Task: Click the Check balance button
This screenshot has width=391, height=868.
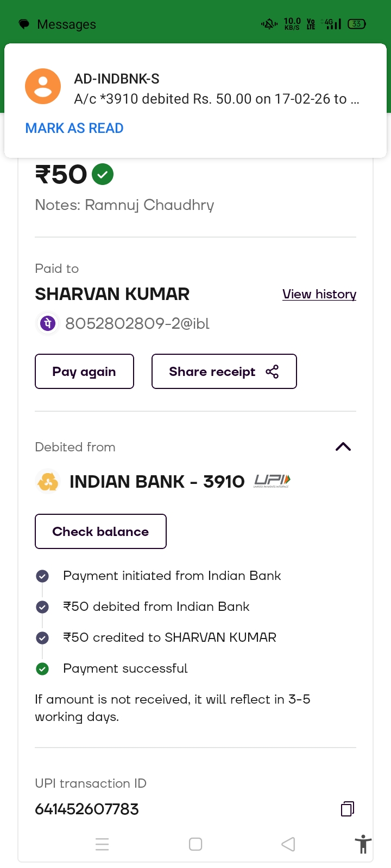Action: pos(100,532)
